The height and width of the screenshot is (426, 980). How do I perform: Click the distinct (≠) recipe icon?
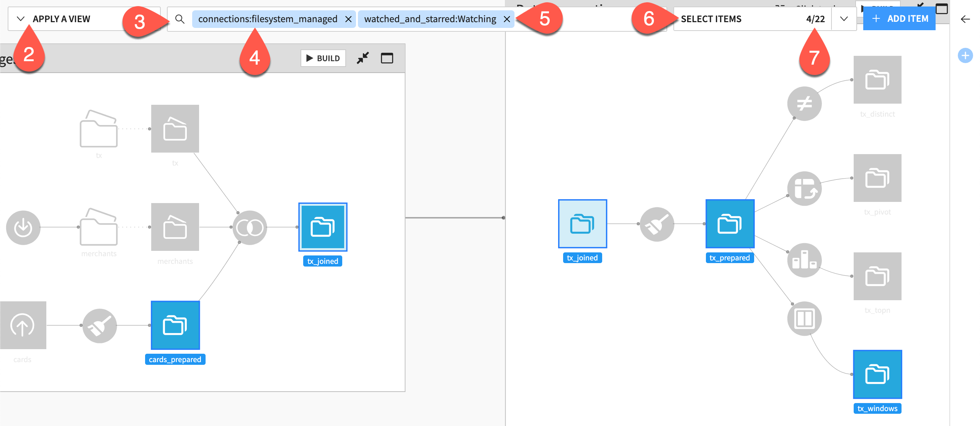pos(804,102)
